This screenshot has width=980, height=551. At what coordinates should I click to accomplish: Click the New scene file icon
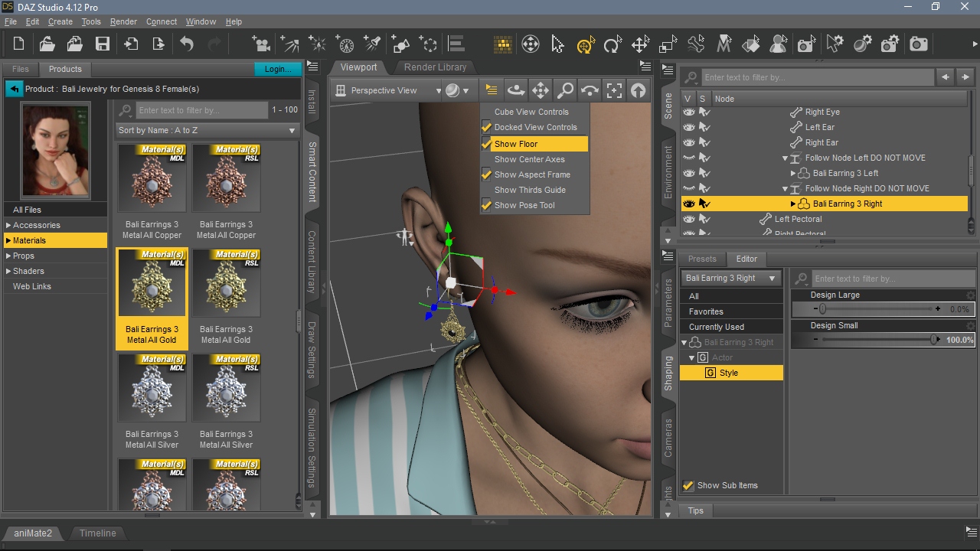[x=19, y=44]
